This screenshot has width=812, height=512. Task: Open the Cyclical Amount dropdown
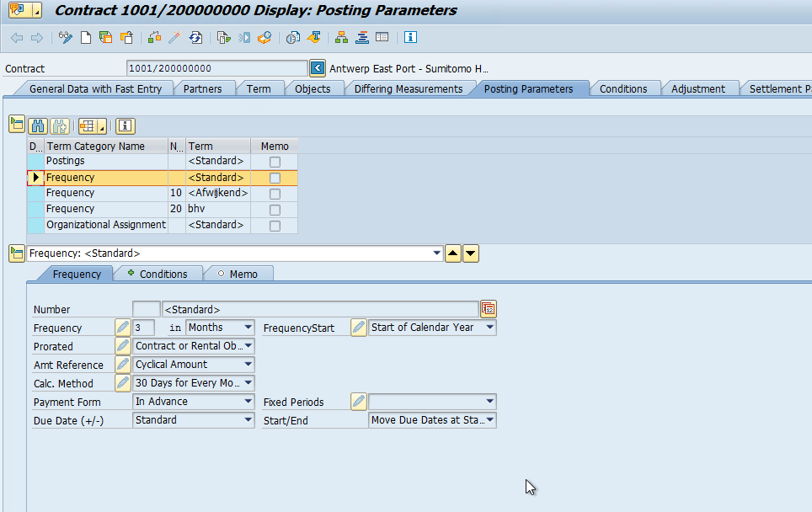[x=248, y=365]
